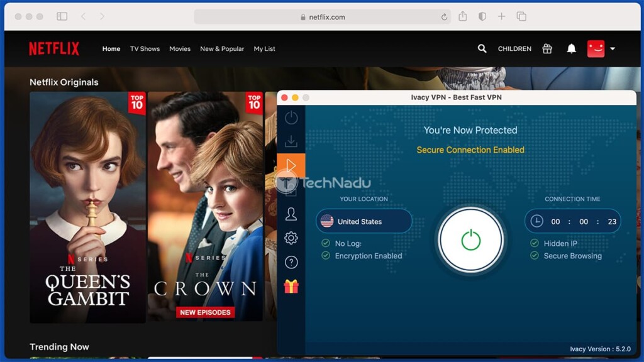Open The Queen's Gambit poster

[x=87, y=207]
